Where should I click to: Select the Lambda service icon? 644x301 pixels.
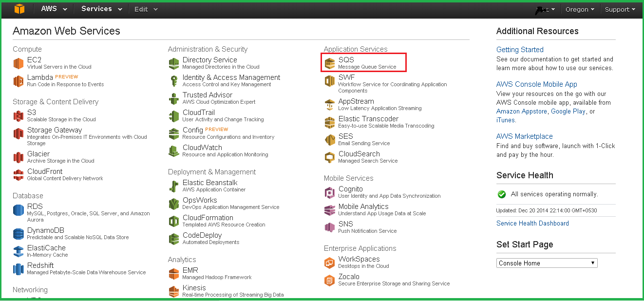19,81
